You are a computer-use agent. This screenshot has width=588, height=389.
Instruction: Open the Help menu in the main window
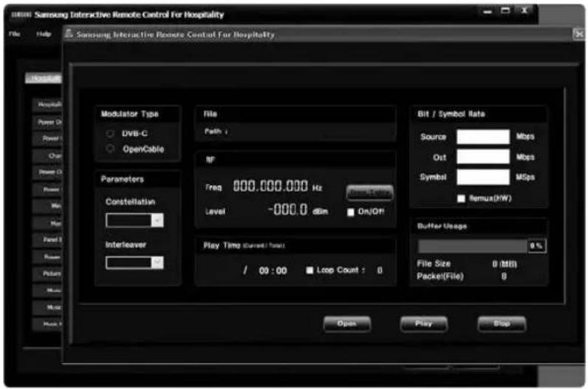point(44,34)
